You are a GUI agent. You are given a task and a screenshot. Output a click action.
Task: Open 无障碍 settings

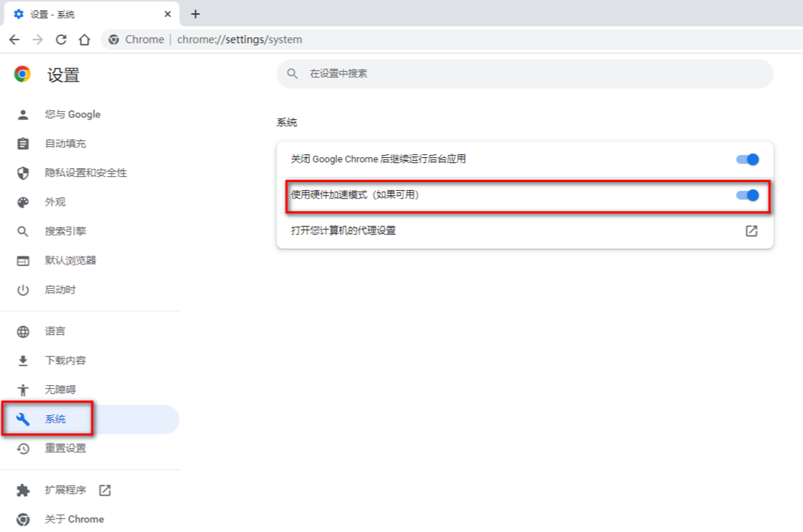(60, 389)
